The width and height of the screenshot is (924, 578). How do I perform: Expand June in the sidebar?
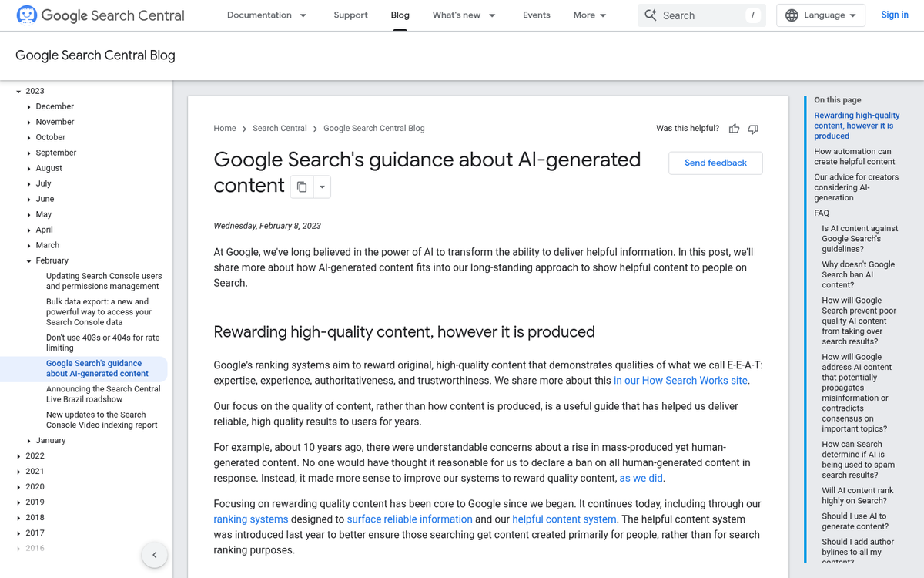(28, 199)
